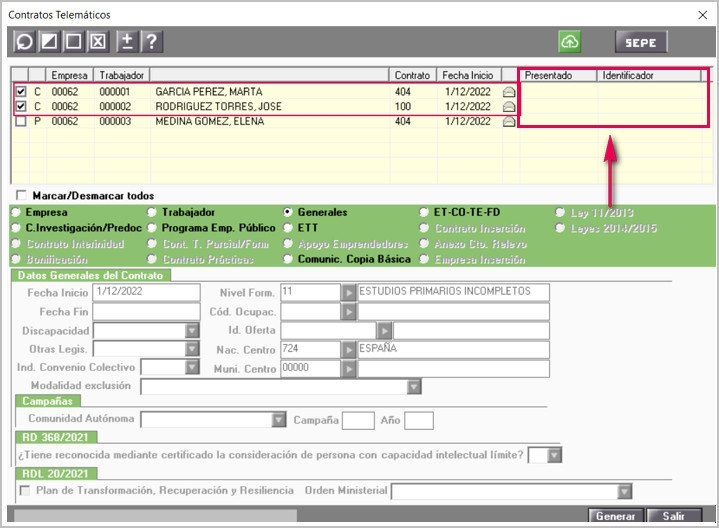Image resolution: width=719 pixels, height=528 pixels.
Task: Click the plus-minus toolbar icon
Action: click(x=127, y=42)
